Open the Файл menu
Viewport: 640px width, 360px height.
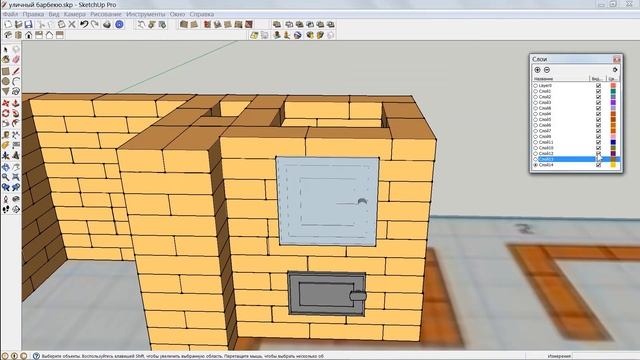[10, 14]
